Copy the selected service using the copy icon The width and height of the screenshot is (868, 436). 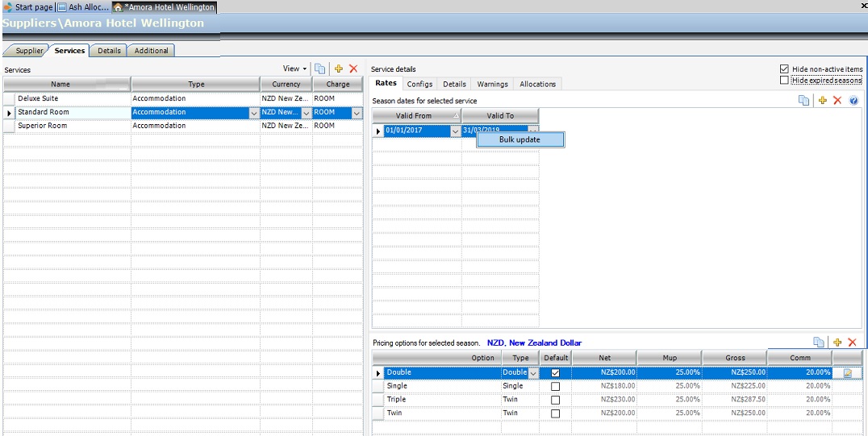320,69
